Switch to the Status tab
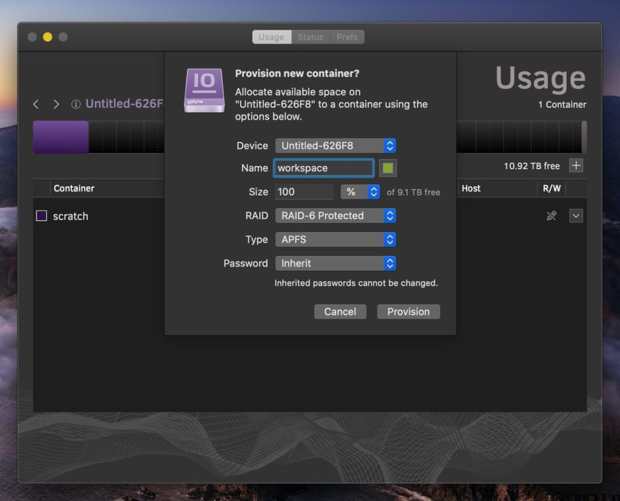620x501 pixels. pos(310,37)
